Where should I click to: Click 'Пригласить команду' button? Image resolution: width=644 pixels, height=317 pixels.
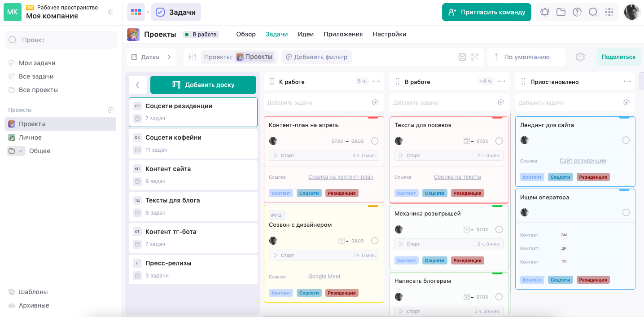[x=486, y=12]
